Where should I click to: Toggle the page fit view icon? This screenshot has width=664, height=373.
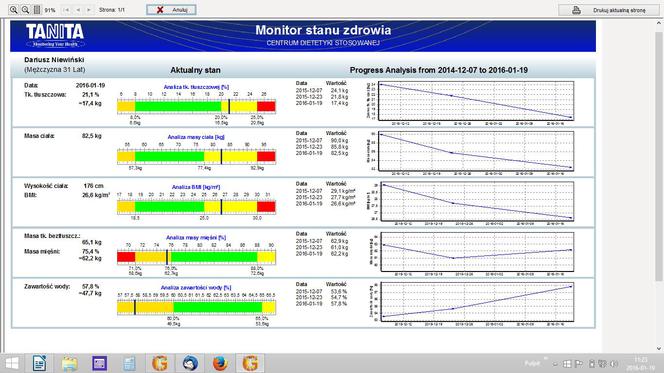pyautogui.click(x=37, y=10)
